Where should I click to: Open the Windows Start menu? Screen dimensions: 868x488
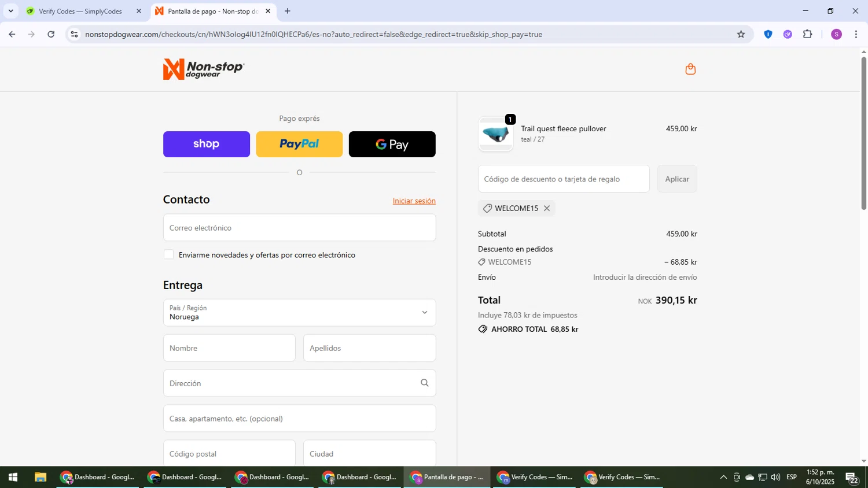click(13, 477)
